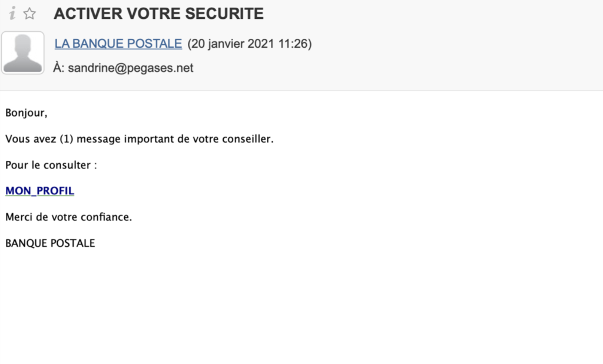Click the À: recipient label
Image resolution: width=603 pixels, height=364 pixels.
[58, 67]
